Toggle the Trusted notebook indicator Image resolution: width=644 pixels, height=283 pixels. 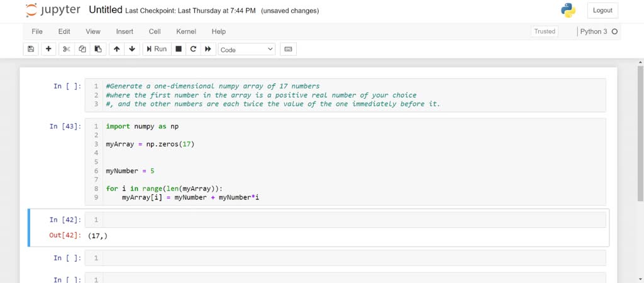point(545,31)
